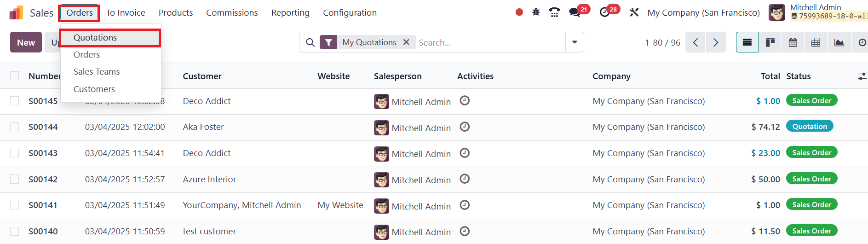Click the New button
Image resolution: width=868 pixels, height=244 pixels.
[x=26, y=42]
